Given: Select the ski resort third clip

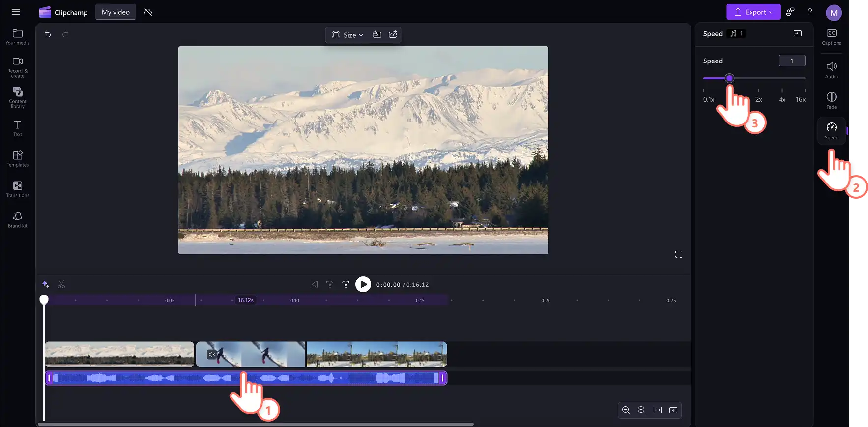Looking at the screenshot, I should [x=376, y=354].
